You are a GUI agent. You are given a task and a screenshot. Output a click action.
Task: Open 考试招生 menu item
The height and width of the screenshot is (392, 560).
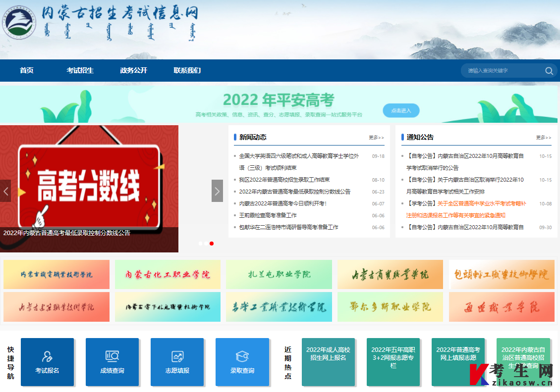coord(80,70)
